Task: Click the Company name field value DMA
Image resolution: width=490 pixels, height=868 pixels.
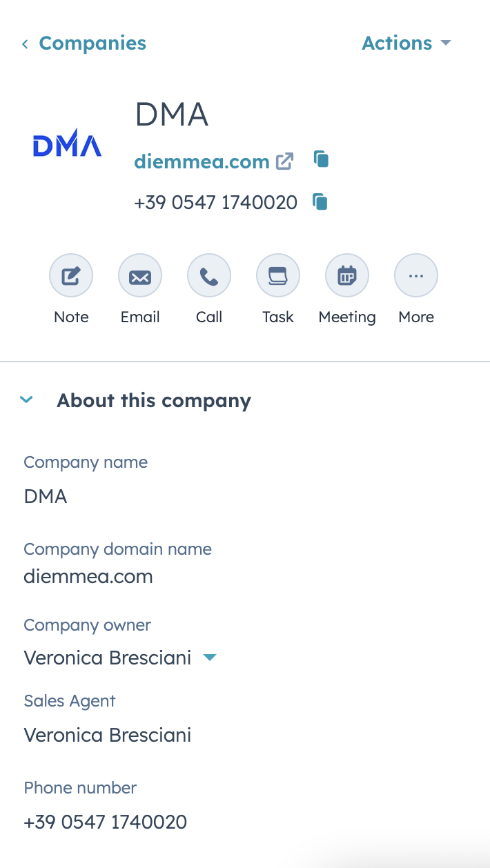Action: coord(46,496)
